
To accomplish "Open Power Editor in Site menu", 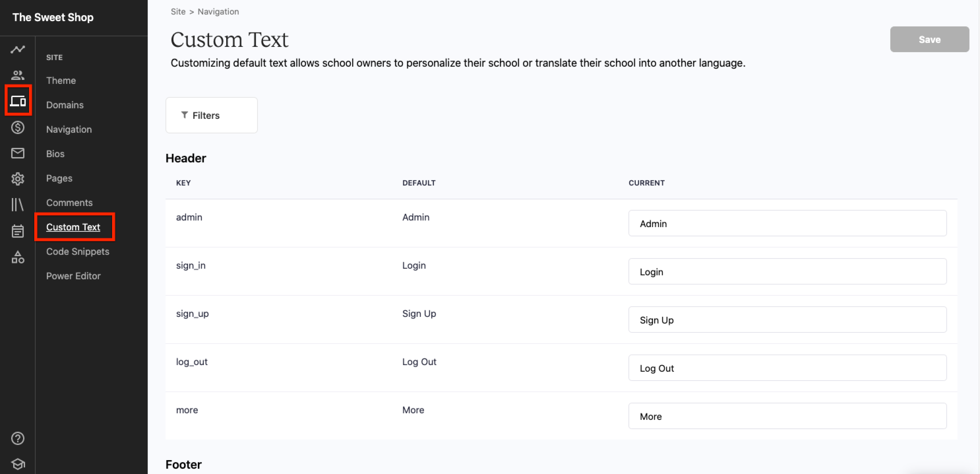I will (73, 276).
